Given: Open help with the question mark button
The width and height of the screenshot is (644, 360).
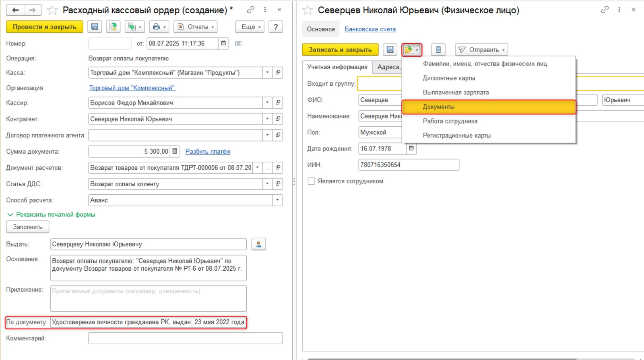Looking at the screenshot, I should click(x=276, y=27).
